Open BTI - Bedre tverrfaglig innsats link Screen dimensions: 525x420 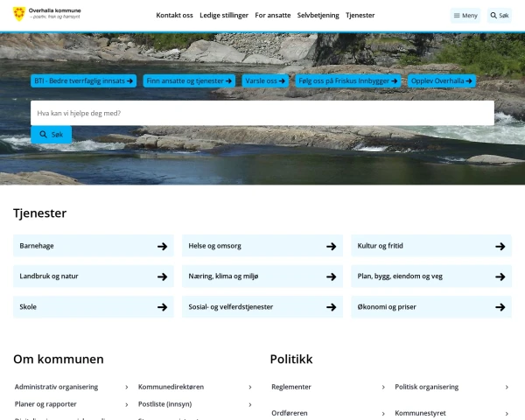(84, 81)
